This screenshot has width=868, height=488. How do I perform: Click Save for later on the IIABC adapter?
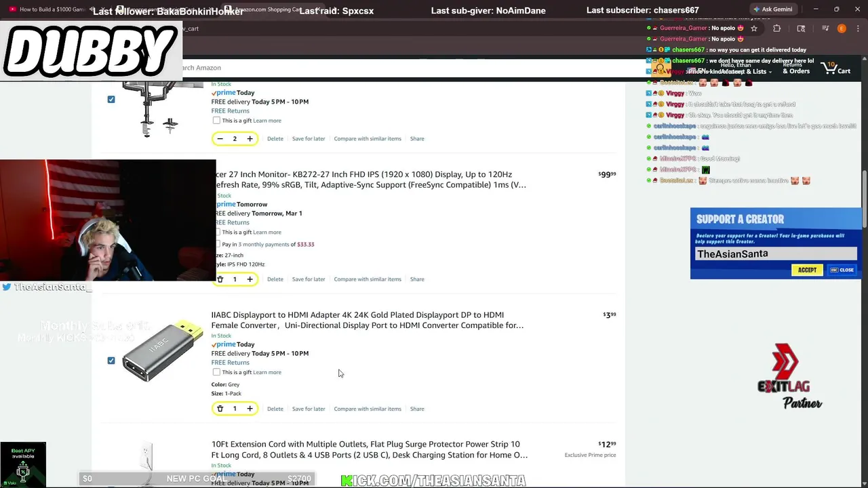309,409
